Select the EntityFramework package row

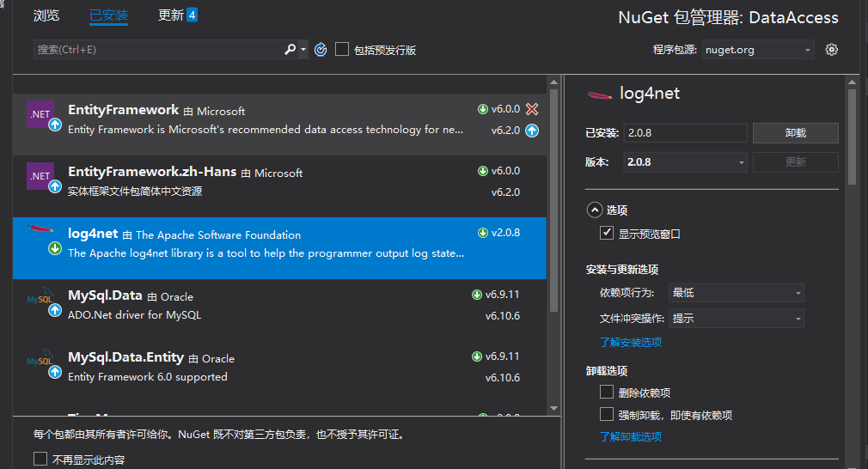(x=279, y=125)
